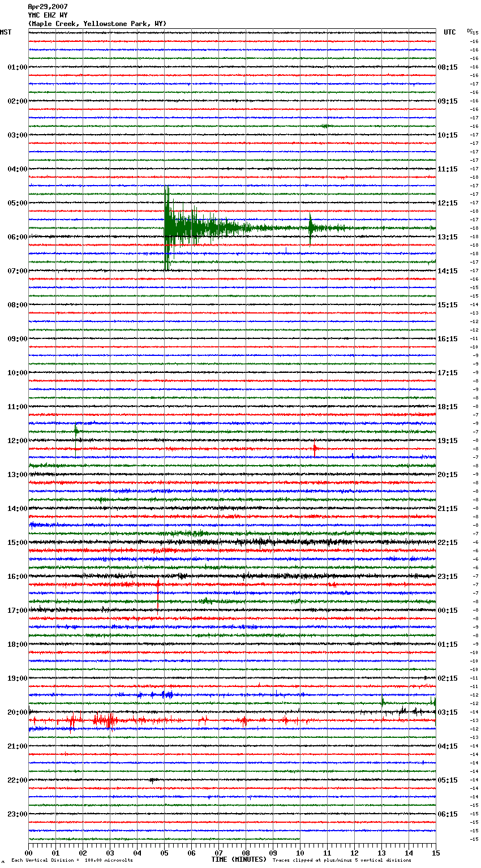Click the "11:00" MST hour label

18,407
